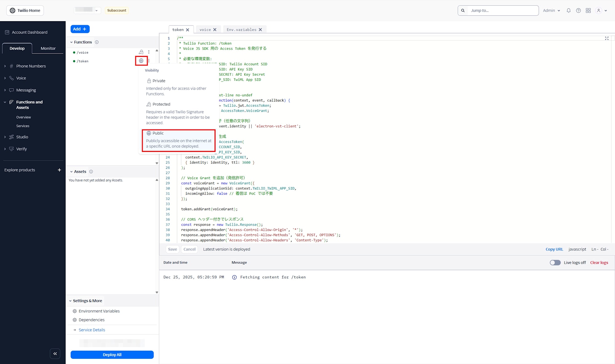Open the user avatar icon
Image resolution: width=615 pixels, height=364 pixels.
point(598,10)
